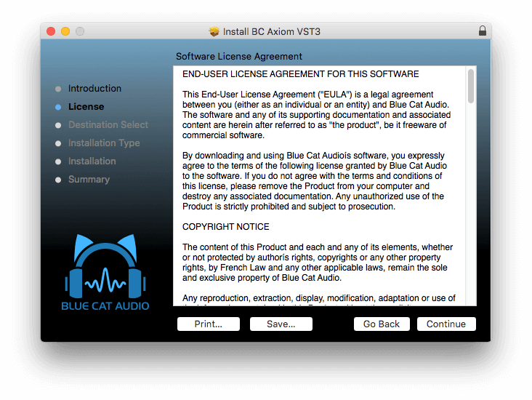Screen dimensions: 532x400
Task: Click the Destination Select step
Action: [x=108, y=125]
